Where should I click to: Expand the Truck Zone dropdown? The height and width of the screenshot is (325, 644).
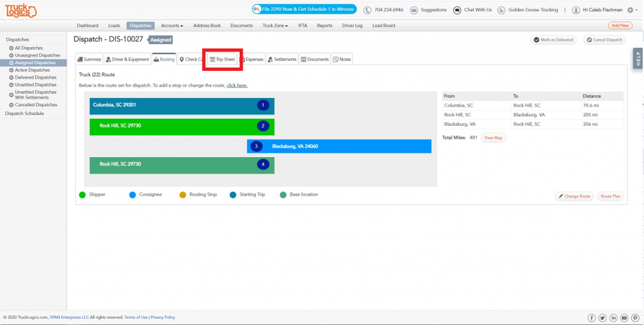coord(275,25)
